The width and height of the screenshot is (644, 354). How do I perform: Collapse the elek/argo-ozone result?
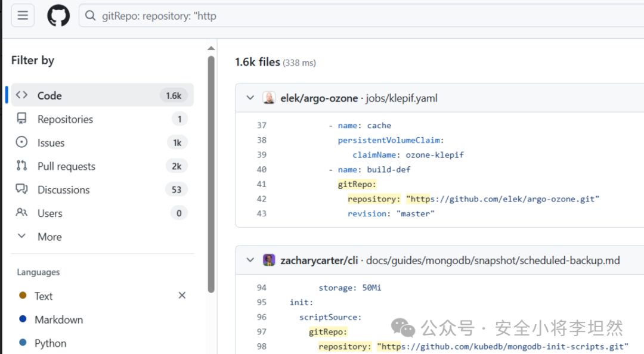[x=250, y=98]
